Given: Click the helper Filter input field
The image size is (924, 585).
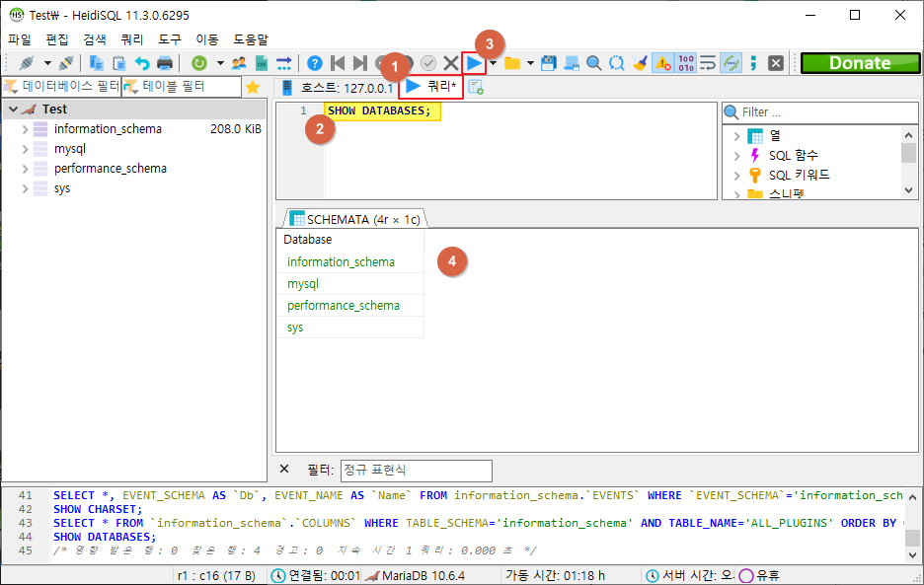Looking at the screenshot, I should point(819,111).
